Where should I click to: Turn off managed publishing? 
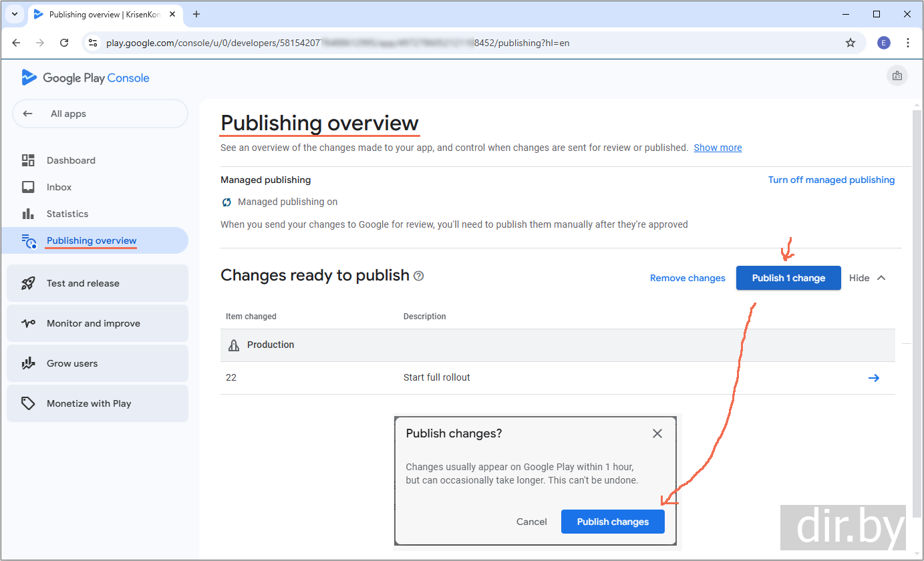pyautogui.click(x=831, y=180)
